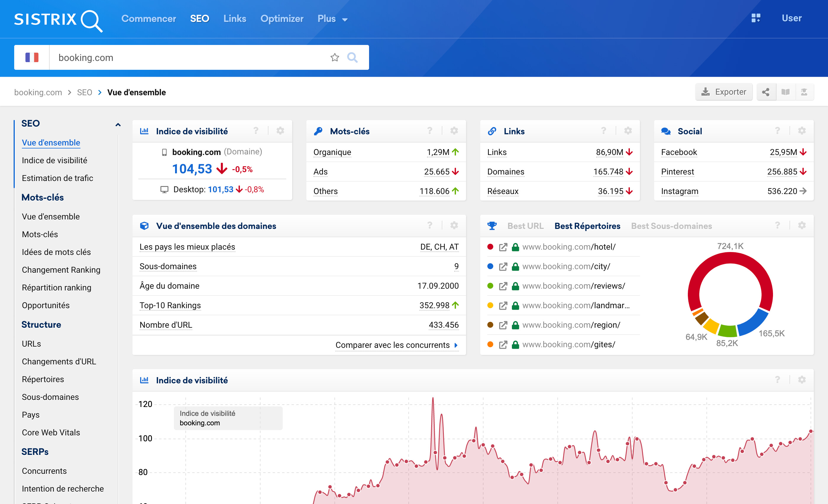The height and width of the screenshot is (504, 828).
Task: Click the Indice de visibilité booking.com chart legend
Action: (x=228, y=418)
